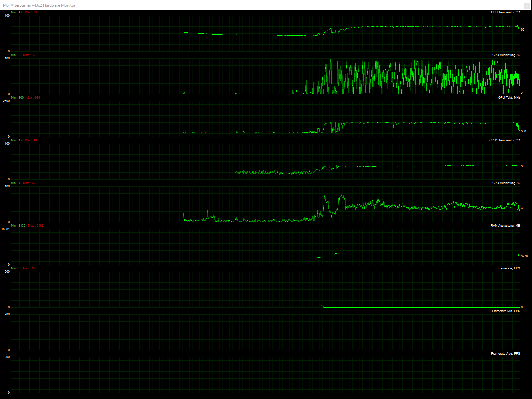Click the CPU1 temperature 'Max : 40' value
This screenshot has width=532, height=399.
[x=31, y=140]
